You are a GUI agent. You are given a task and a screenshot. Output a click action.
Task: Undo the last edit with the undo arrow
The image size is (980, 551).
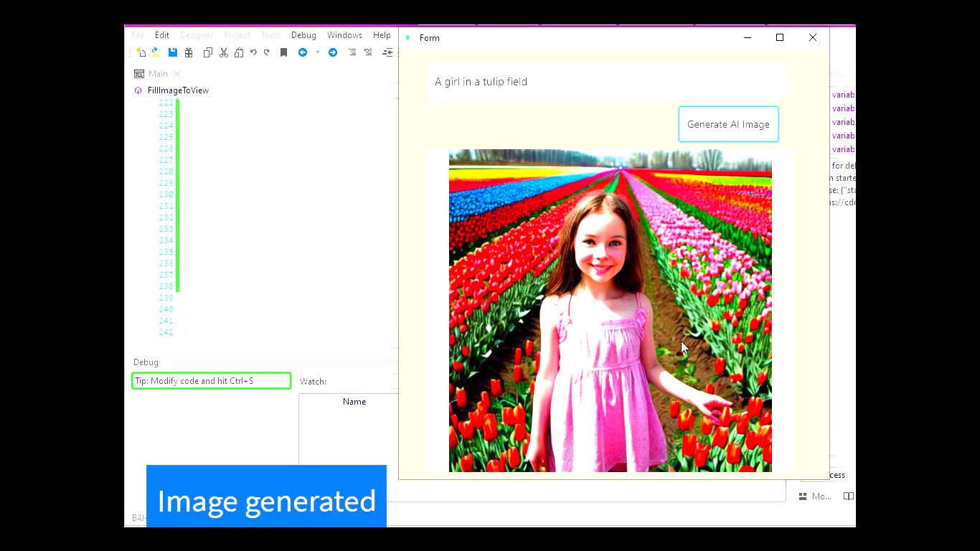click(253, 52)
